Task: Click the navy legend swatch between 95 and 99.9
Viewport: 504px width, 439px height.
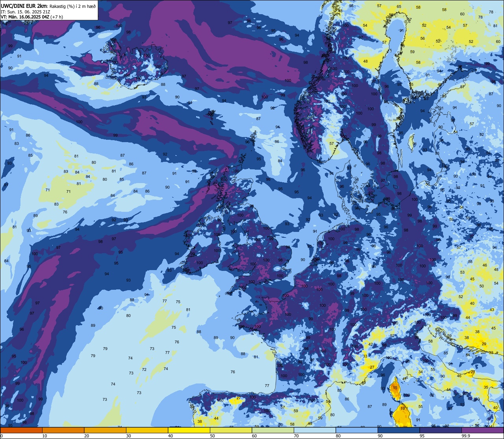Action: point(440,430)
